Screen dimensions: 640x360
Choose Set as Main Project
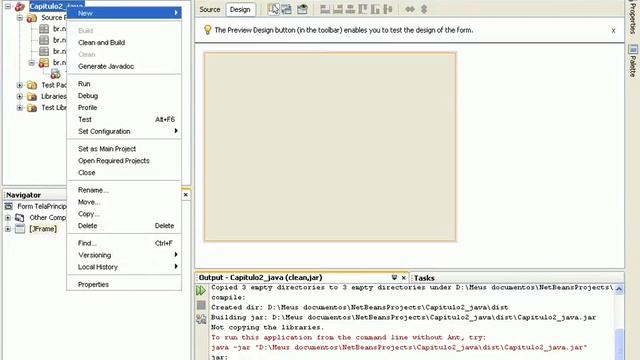[124, 149]
